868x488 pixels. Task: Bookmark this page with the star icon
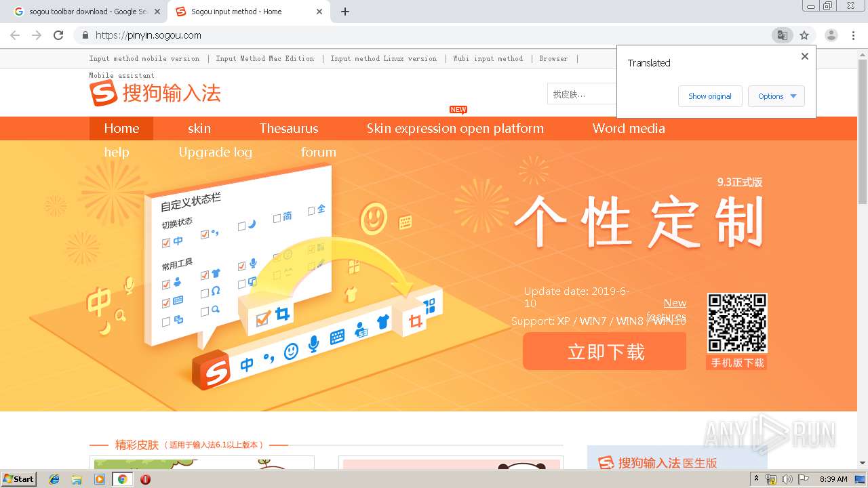pos(804,35)
